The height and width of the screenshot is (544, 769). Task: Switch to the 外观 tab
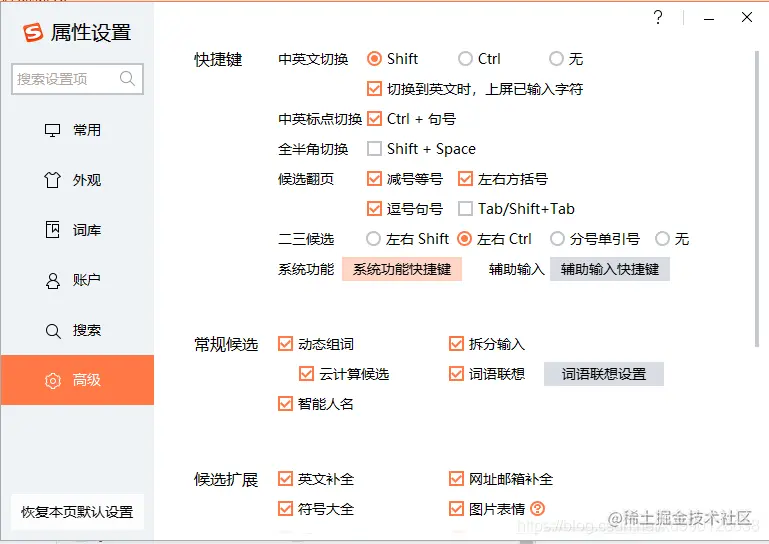click(x=77, y=180)
